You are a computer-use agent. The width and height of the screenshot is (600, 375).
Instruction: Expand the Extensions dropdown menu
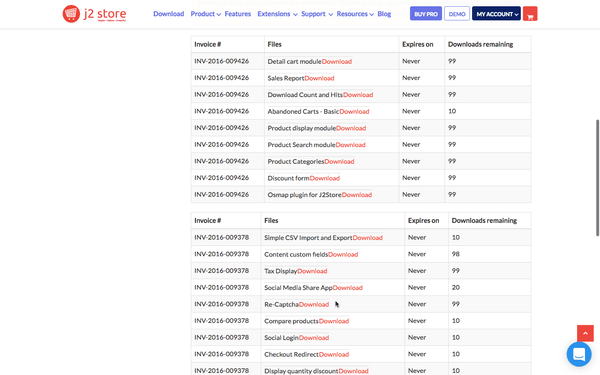coord(277,14)
